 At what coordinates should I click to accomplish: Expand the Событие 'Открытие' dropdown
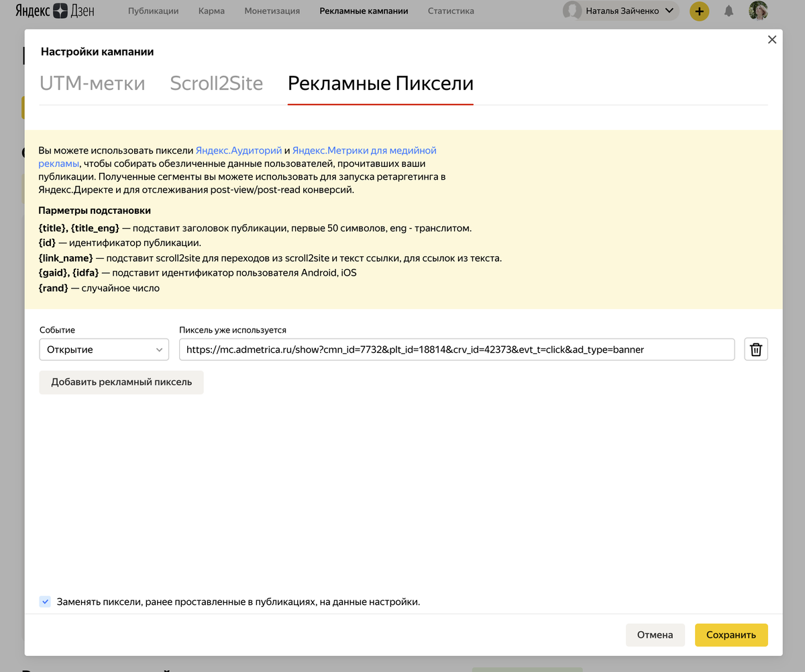(x=104, y=349)
